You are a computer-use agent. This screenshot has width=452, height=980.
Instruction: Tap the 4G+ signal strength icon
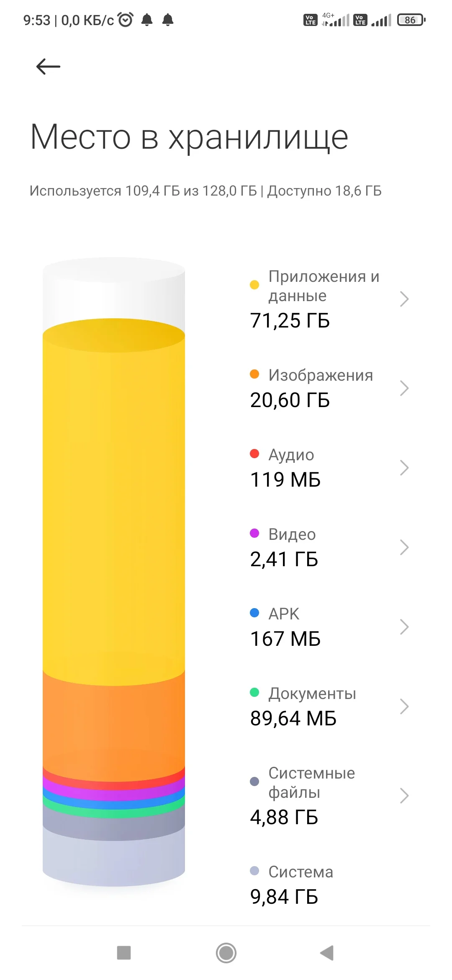(336, 20)
